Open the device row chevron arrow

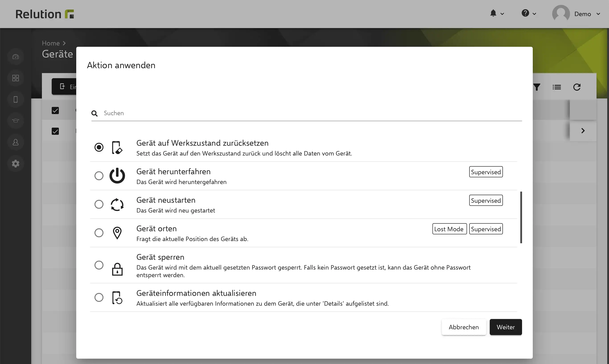(583, 131)
